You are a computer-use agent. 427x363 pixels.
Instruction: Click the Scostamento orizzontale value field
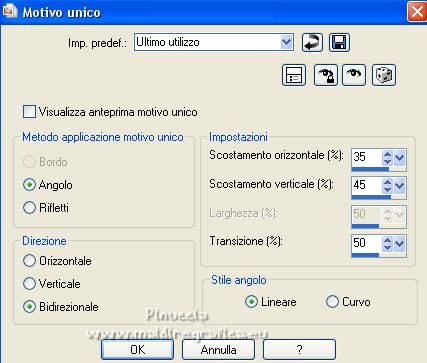pyautogui.click(x=367, y=157)
